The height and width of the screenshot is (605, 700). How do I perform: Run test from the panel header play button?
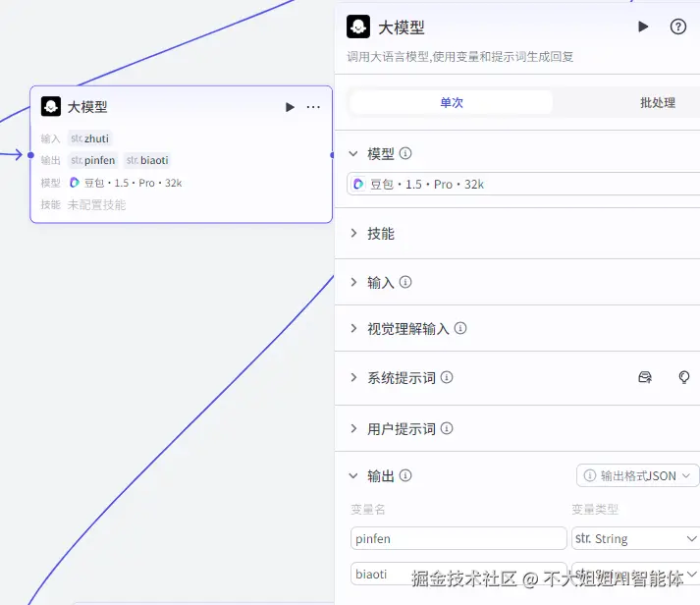click(643, 27)
